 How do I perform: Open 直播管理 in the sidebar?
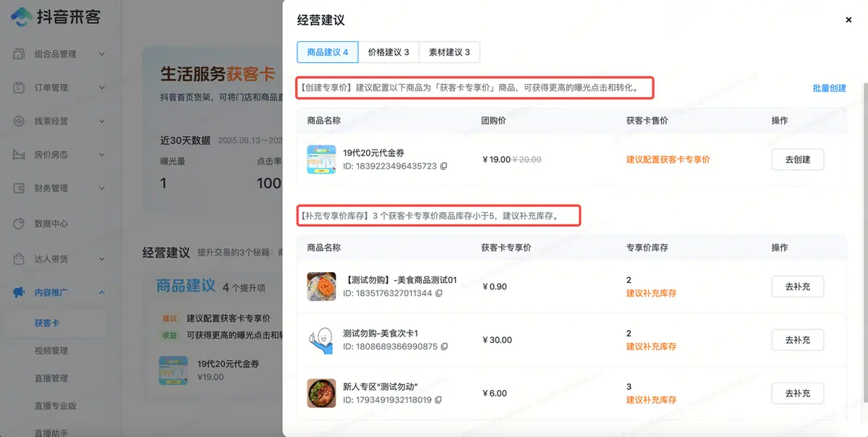point(51,378)
